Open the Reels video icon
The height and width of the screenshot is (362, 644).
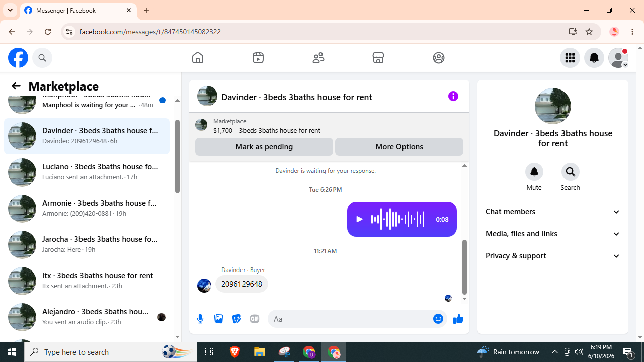pyautogui.click(x=258, y=58)
